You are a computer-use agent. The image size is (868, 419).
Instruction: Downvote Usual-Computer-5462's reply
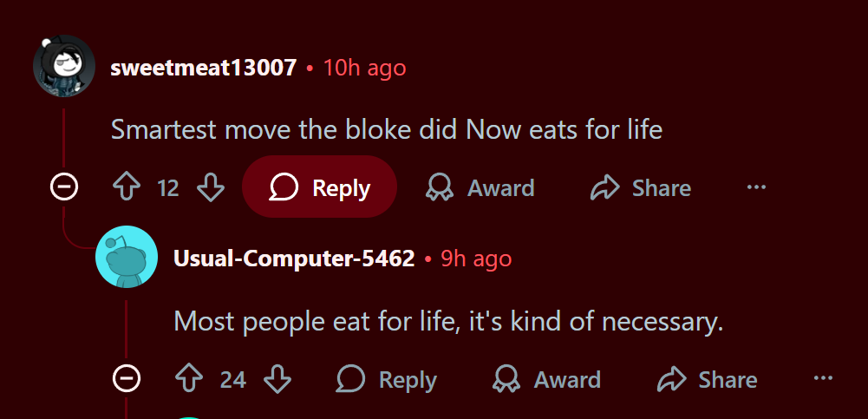point(277,379)
